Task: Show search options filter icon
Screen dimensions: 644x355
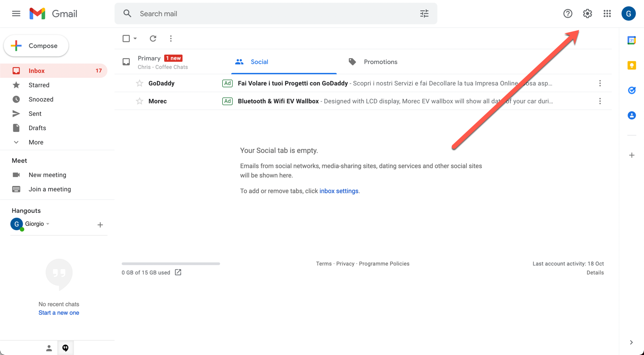Action: pyautogui.click(x=424, y=13)
